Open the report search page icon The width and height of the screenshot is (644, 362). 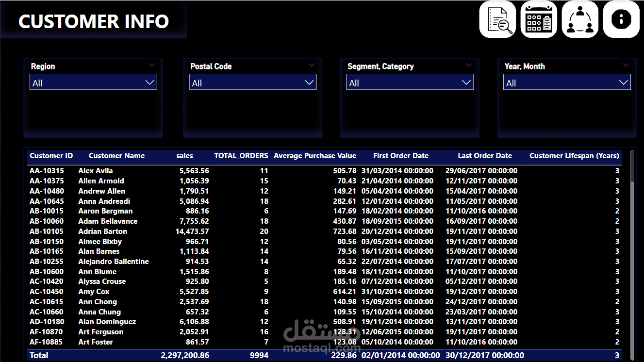[x=497, y=19]
